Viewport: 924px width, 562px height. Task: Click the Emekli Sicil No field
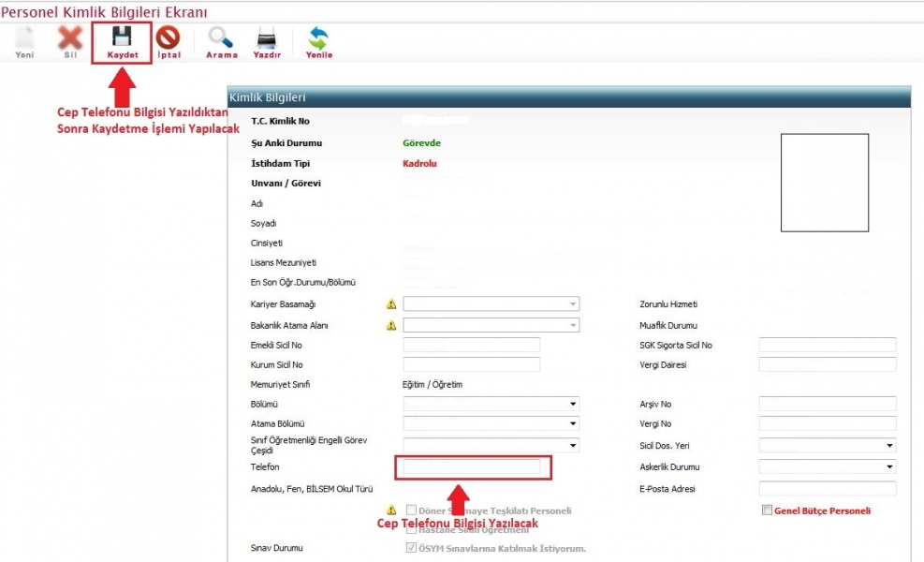pos(471,346)
